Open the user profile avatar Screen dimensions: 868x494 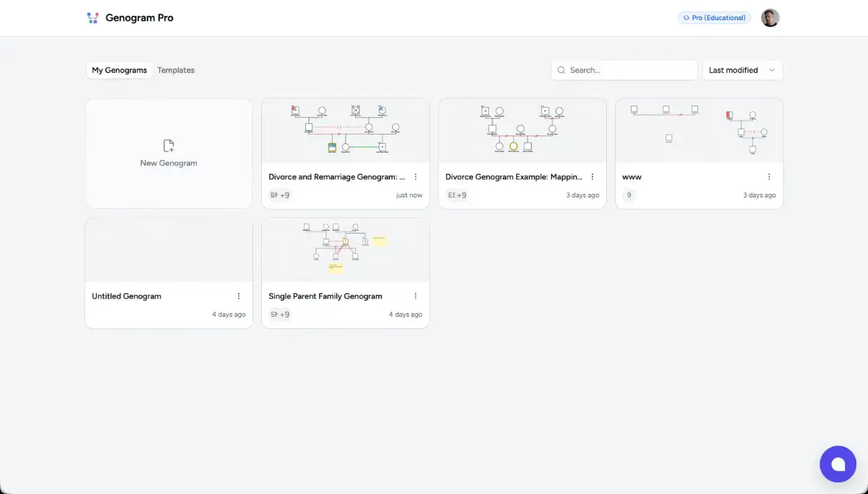point(770,18)
